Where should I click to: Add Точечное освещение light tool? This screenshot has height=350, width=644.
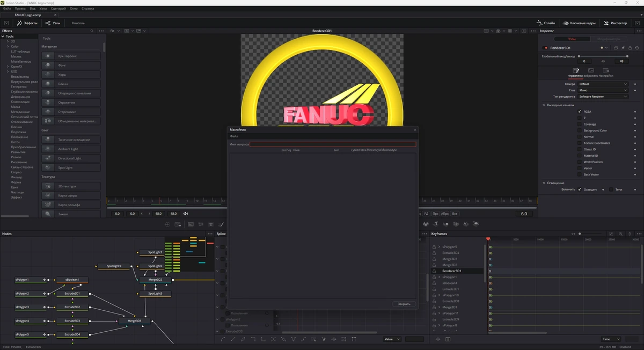pos(71,140)
